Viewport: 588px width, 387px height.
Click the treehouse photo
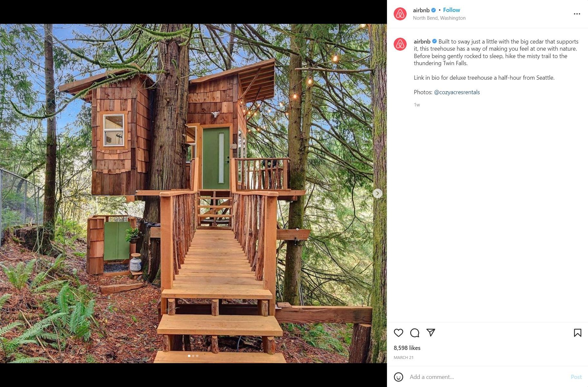[x=193, y=193]
